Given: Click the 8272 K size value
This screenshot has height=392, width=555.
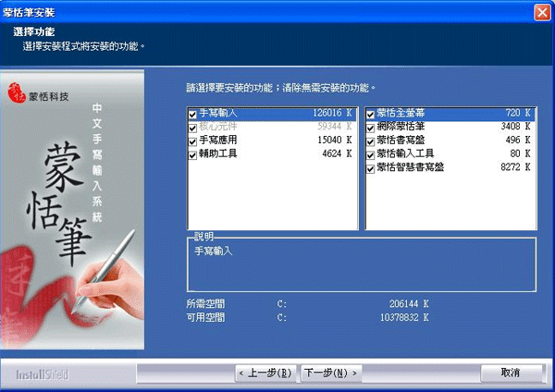Looking at the screenshot, I should point(515,167).
